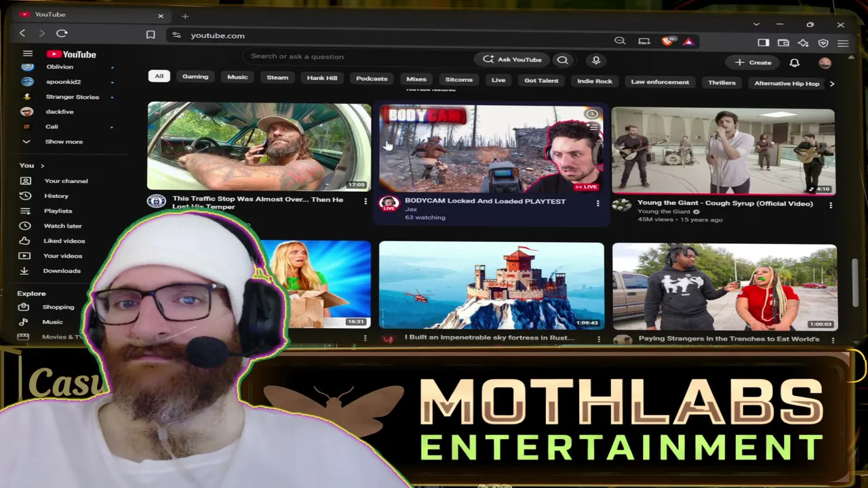Click the YouTube search magnifier button
The width and height of the screenshot is (868, 488).
562,60
